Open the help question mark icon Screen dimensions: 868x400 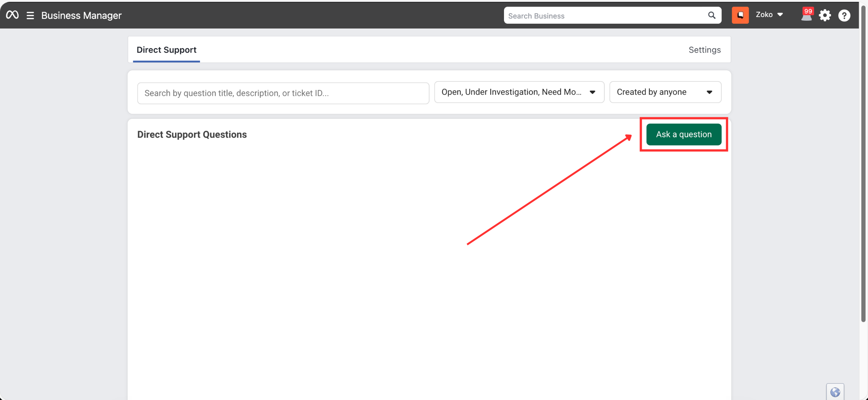pos(844,16)
